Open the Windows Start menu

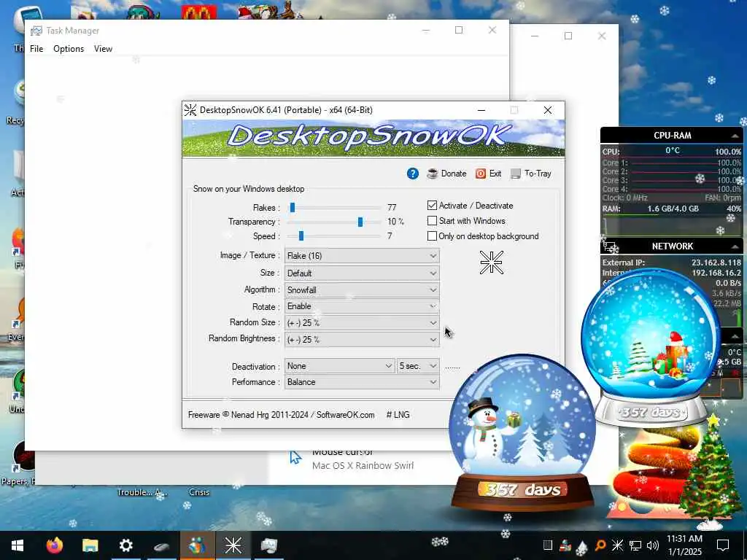(18, 545)
